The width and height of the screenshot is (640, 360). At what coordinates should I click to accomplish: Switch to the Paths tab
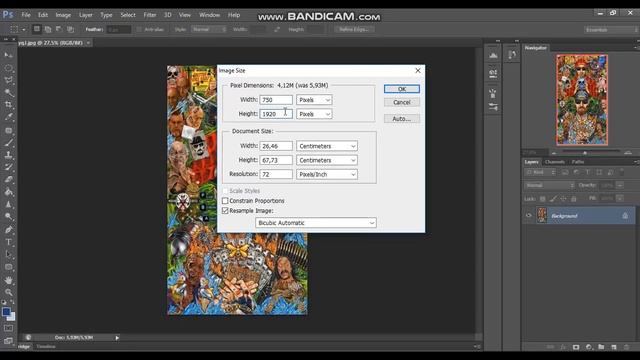coord(578,162)
